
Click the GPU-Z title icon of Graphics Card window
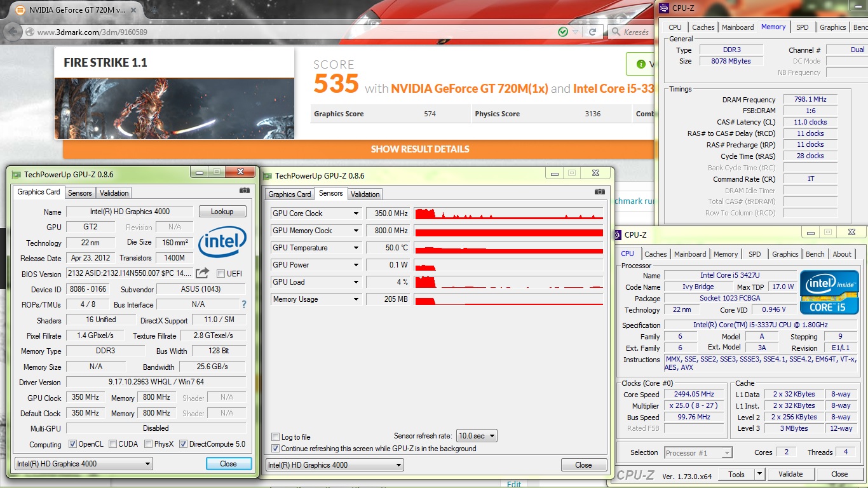click(16, 174)
